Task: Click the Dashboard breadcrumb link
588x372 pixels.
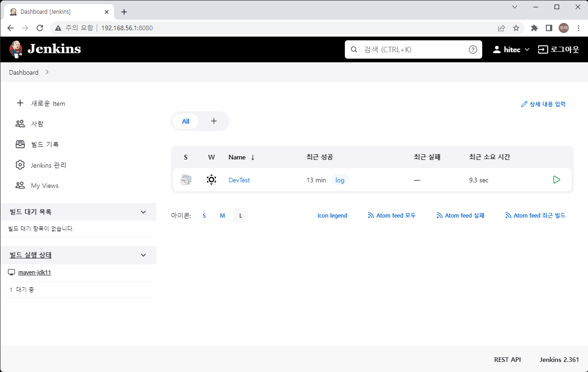Action: [24, 72]
